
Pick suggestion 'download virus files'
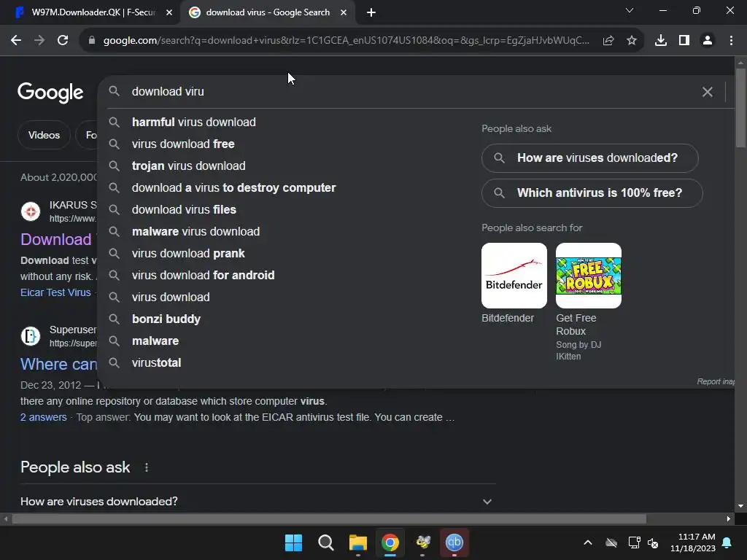coord(184,210)
